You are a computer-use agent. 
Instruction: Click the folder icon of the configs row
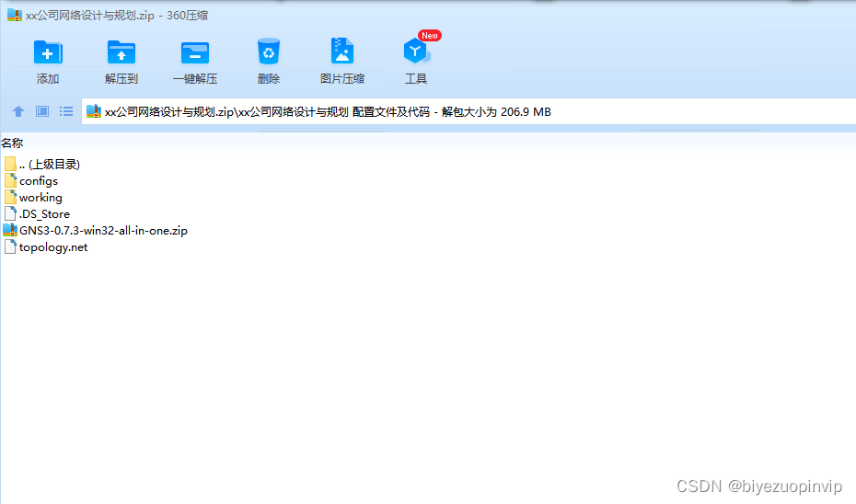(10, 180)
